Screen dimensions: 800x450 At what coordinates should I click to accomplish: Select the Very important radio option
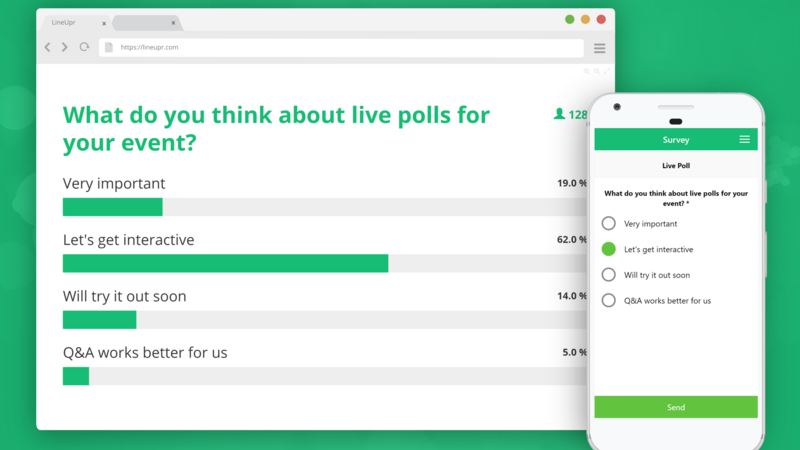tap(608, 223)
